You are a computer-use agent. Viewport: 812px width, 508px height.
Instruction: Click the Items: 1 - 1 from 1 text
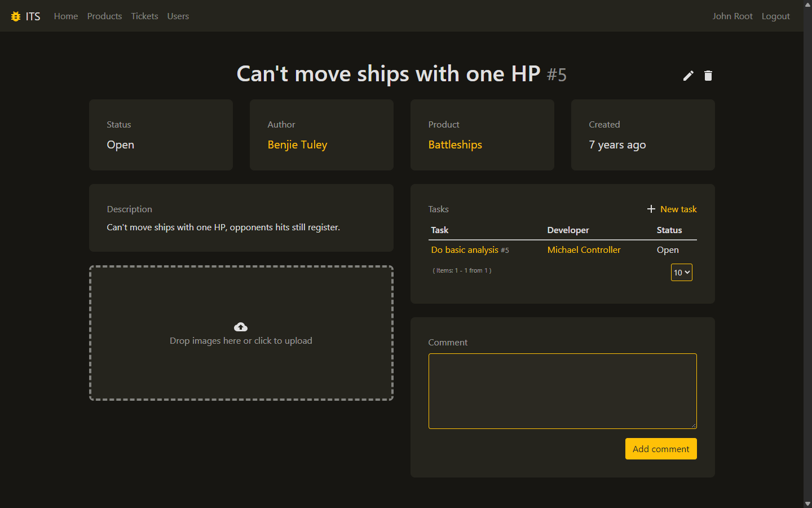pyautogui.click(x=462, y=270)
